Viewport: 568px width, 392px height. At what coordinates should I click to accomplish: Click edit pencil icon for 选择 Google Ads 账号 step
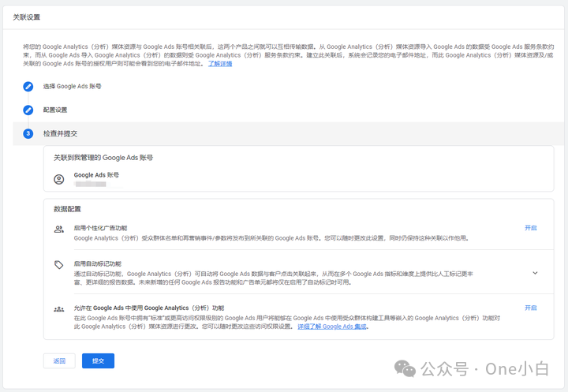pos(28,87)
